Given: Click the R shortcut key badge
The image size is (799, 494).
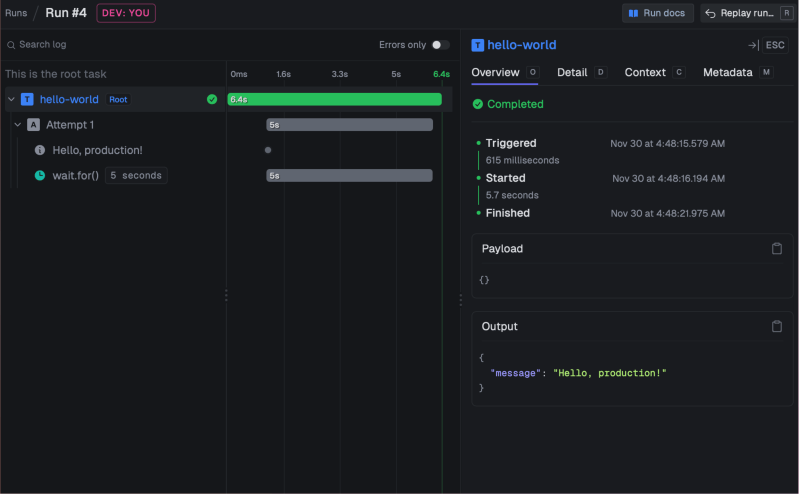Looking at the screenshot, I should point(786,13).
